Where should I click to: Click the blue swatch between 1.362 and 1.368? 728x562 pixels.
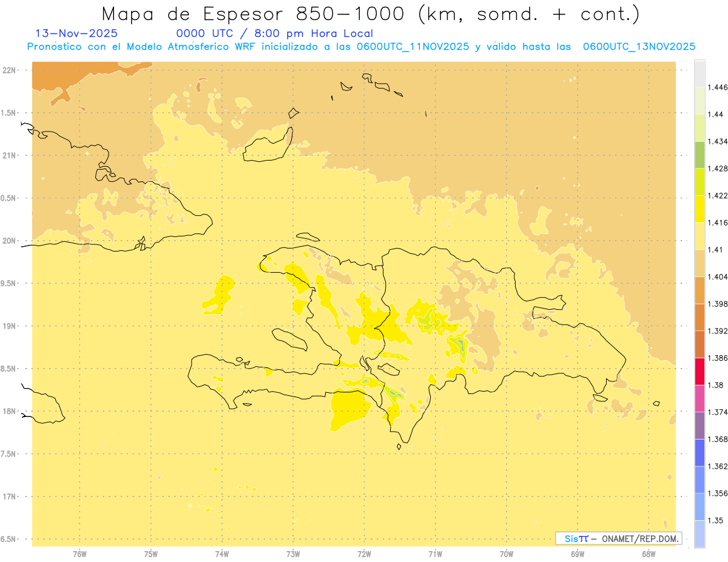(699, 453)
